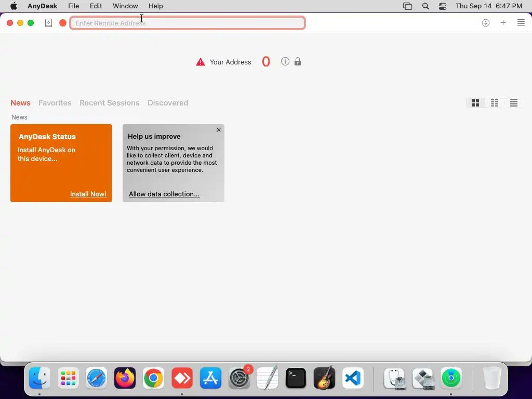Click the screen mirroring icon in menu bar
This screenshot has height=399, width=532.
pyautogui.click(x=407, y=6)
